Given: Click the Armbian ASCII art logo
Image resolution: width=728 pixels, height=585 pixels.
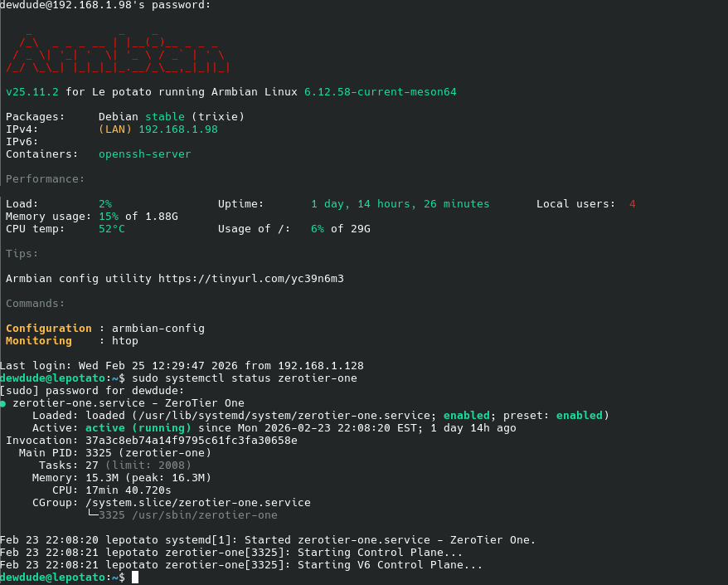Looking at the screenshot, I should pos(116,54).
